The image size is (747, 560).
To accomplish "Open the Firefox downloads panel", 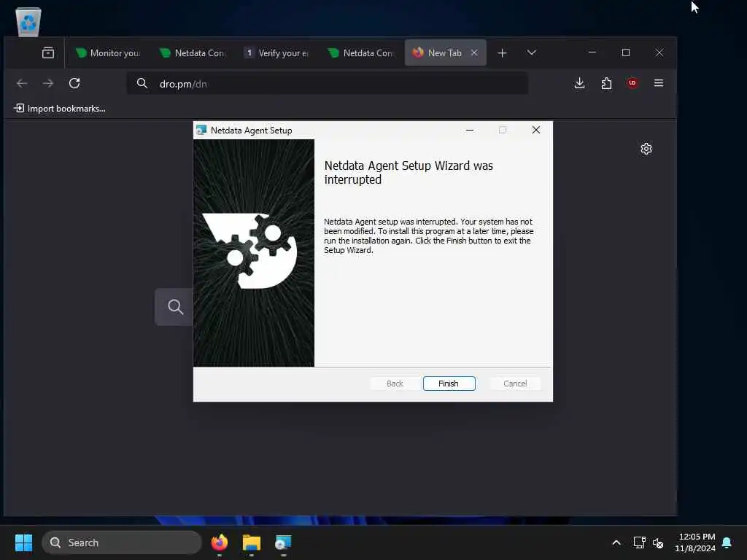I will [x=579, y=83].
